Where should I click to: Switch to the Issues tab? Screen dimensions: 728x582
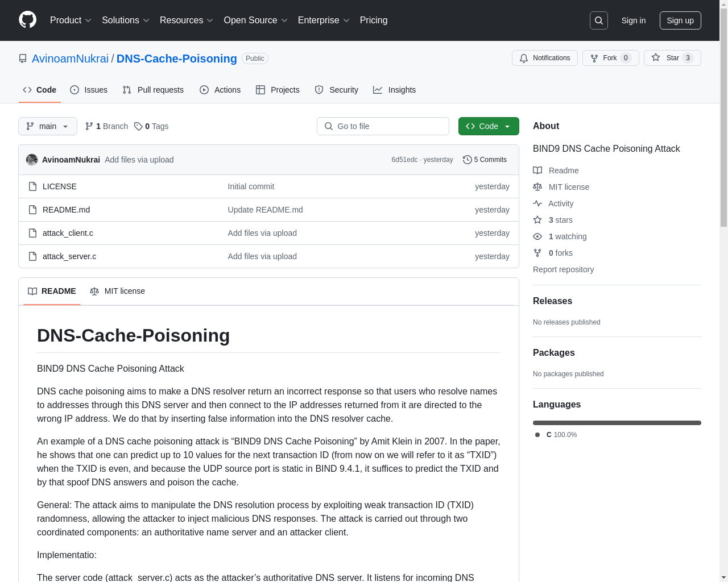89,90
